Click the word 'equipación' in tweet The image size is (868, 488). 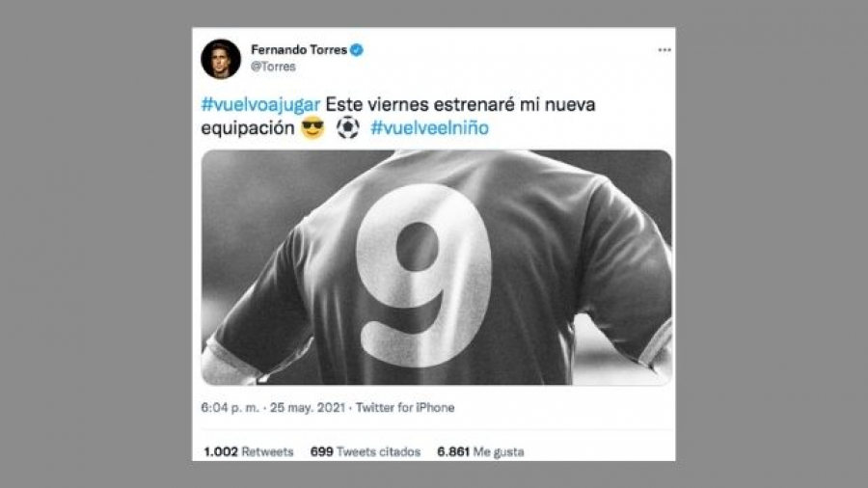coord(248,128)
